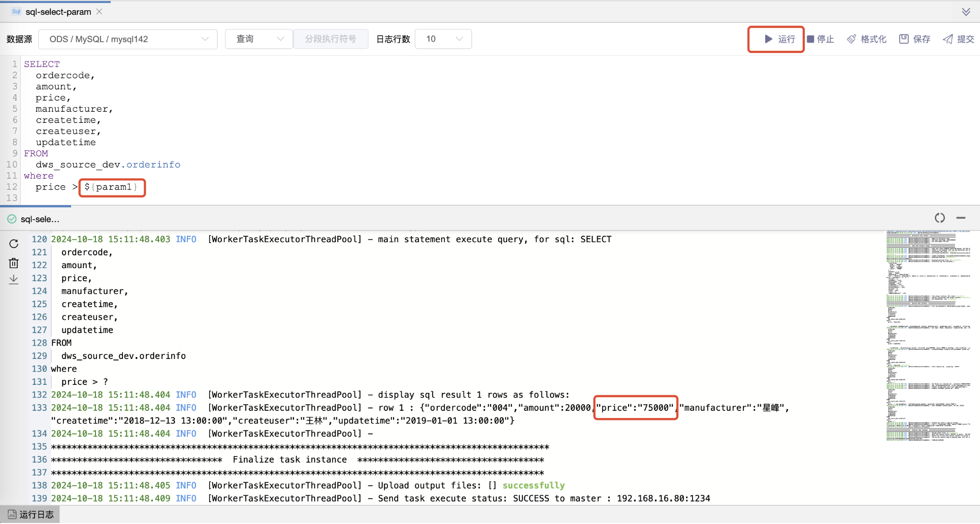Image resolution: width=980 pixels, height=524 pixels.
Task: Expand the tab list chevron at top right
Action: 966,12
